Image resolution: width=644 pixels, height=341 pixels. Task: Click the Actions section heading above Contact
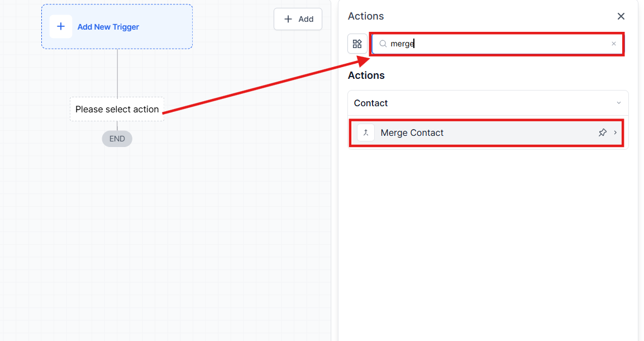[x=366, y=75]
